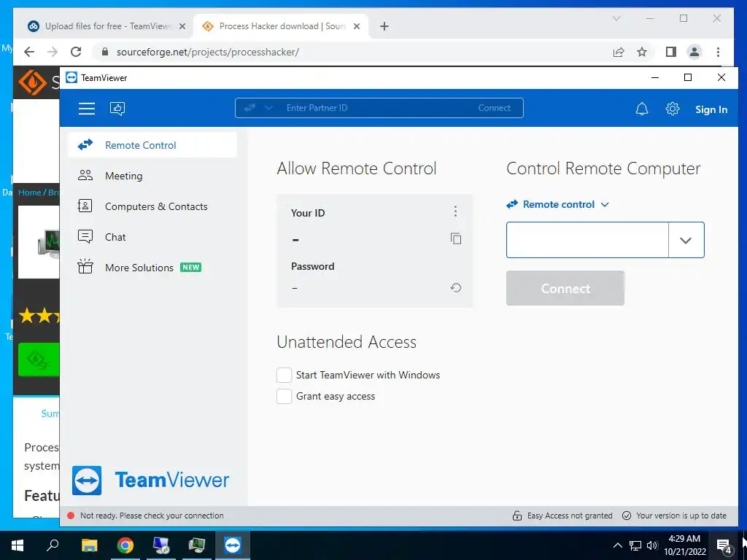Click the NEW badge beside More Solutions
Screen dimensions: 747x560
[190, 267]
